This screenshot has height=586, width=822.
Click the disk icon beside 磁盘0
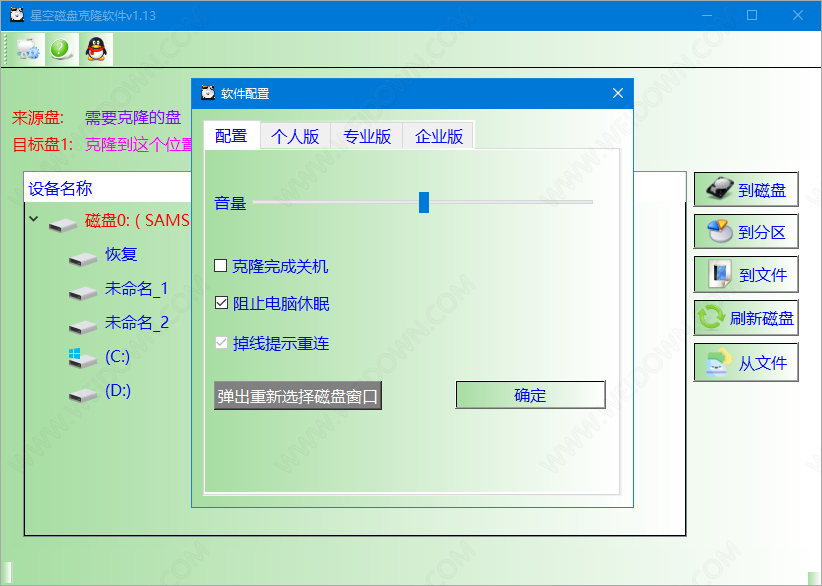(63, 225)
